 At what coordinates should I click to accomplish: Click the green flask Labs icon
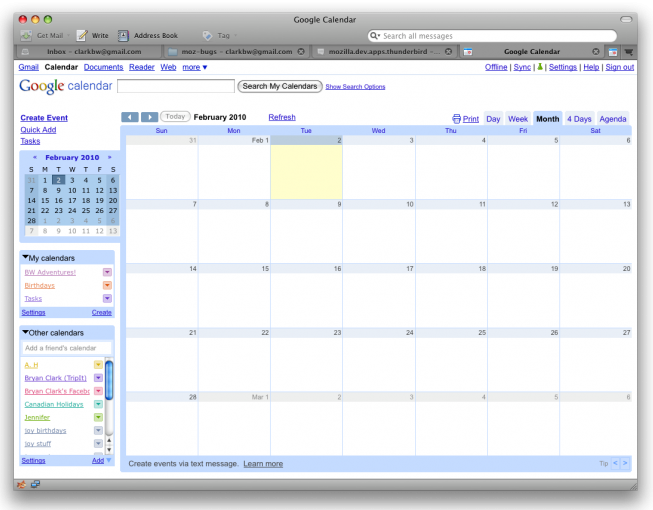coord(540,67)
